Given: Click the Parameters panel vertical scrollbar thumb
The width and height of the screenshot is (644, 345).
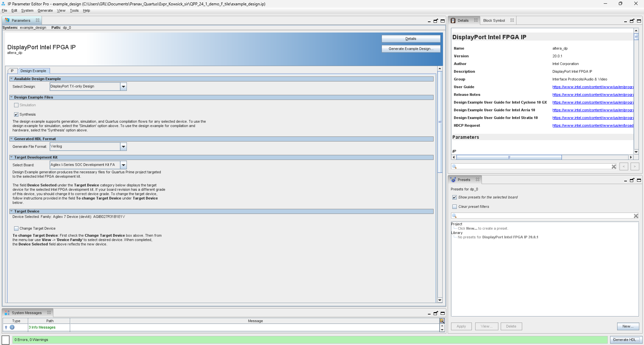Looking at the screenshot, I should coord(440,122).
